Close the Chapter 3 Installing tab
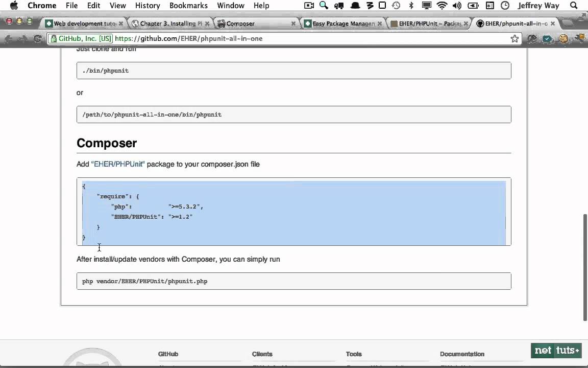 coord(207,24)
